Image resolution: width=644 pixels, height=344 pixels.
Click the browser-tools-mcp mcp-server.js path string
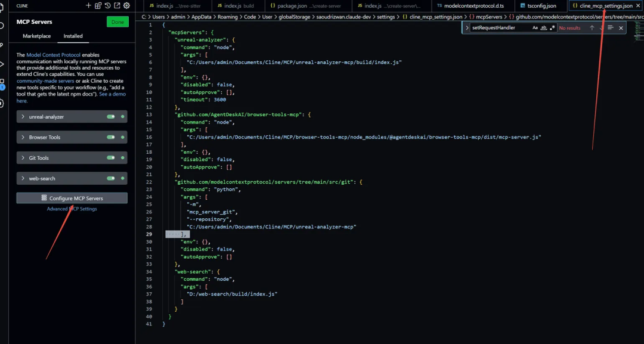tap(364, 137)
